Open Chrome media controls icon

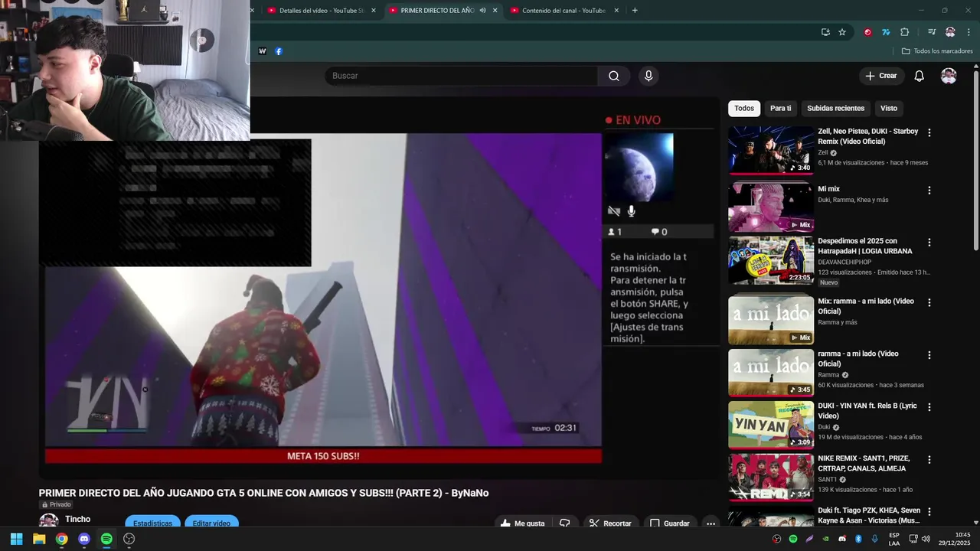tap(932, 32)
